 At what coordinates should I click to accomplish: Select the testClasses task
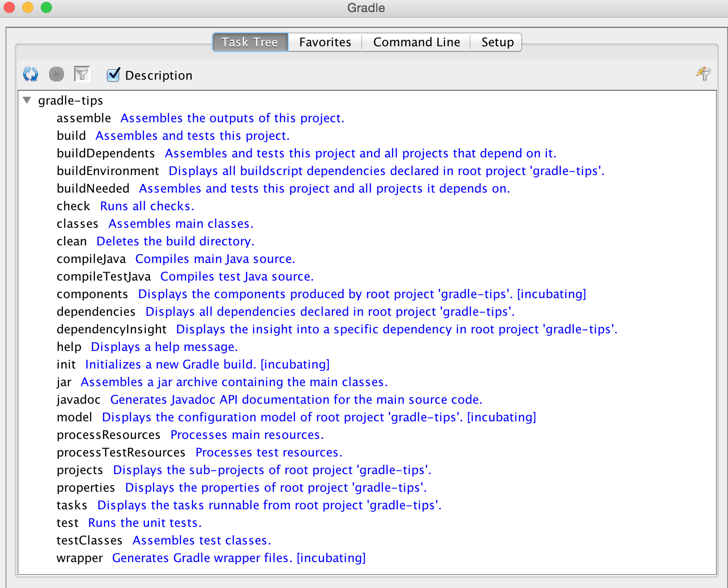(163, 540)
